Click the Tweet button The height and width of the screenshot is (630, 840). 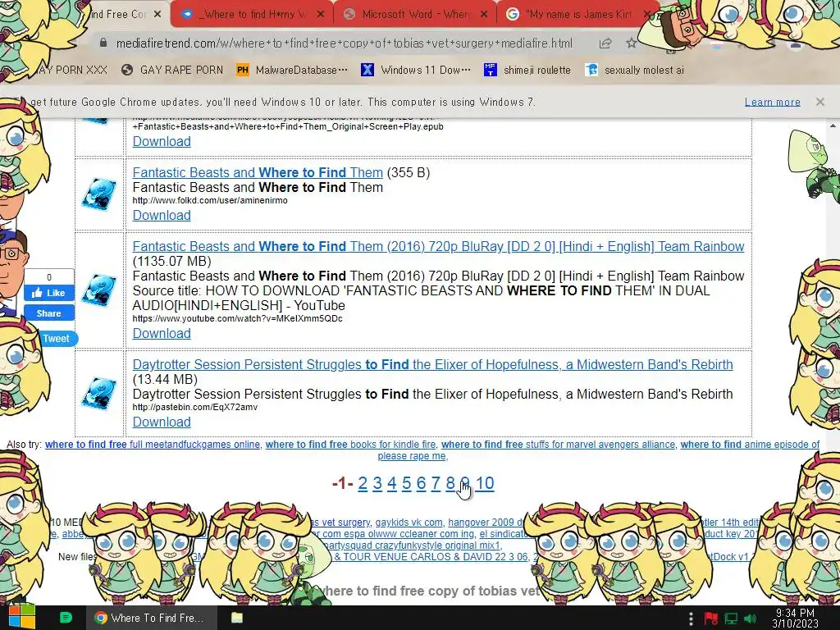click(57, 339)
